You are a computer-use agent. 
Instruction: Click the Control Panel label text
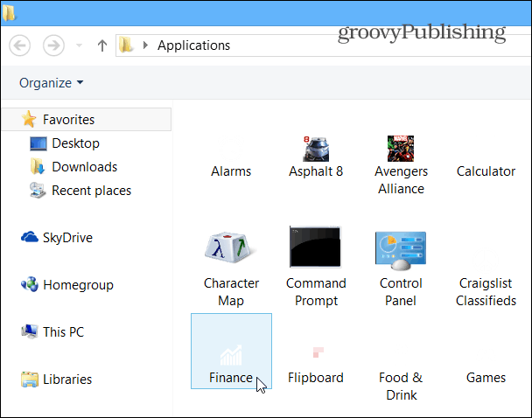click(401, 292)
